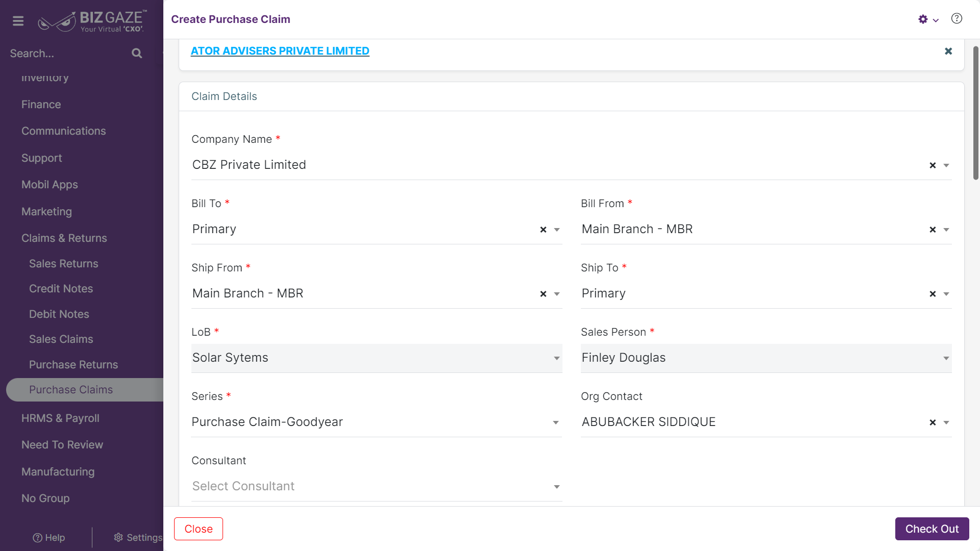Image resolution: width=980 pixels, height=551 pixels.
Task: Go to Credit Notes
Action: click(61, 289)
